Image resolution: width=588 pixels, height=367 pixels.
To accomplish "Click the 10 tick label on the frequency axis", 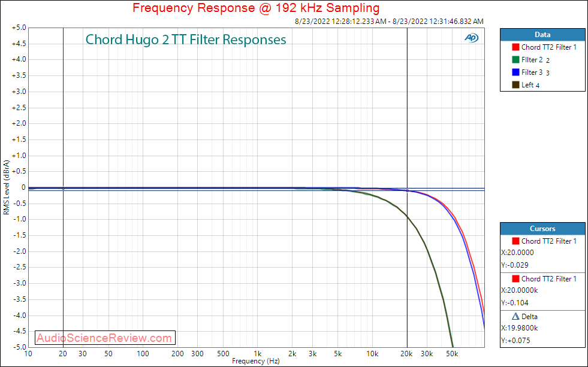I will 28,353.
